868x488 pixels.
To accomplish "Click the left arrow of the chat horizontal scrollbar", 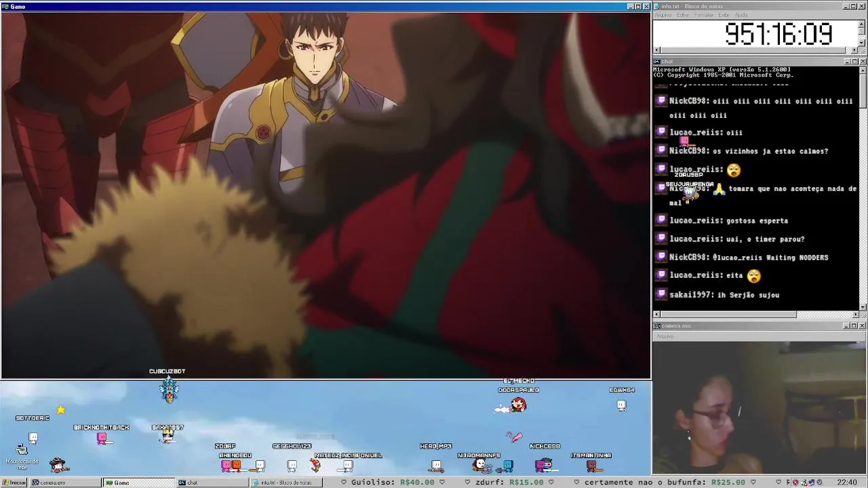I will pyautogui.click(x=656, y=314).
